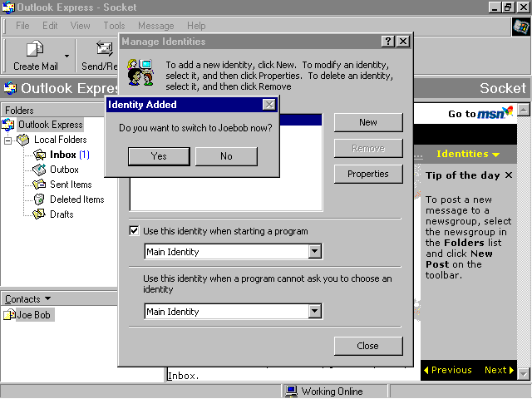Screen dimensions: 532x399
Task: Open the Tools menu
Action: [114, 26]
